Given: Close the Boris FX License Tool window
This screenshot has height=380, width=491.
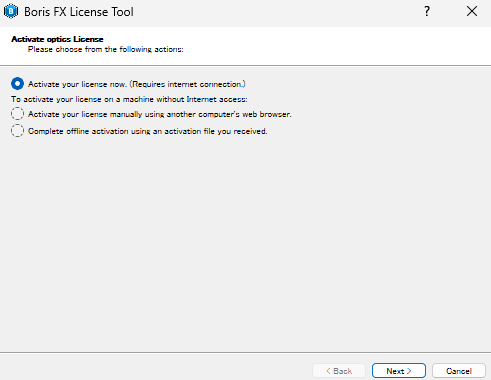Looking at the screenshot, I should [472, 11].
